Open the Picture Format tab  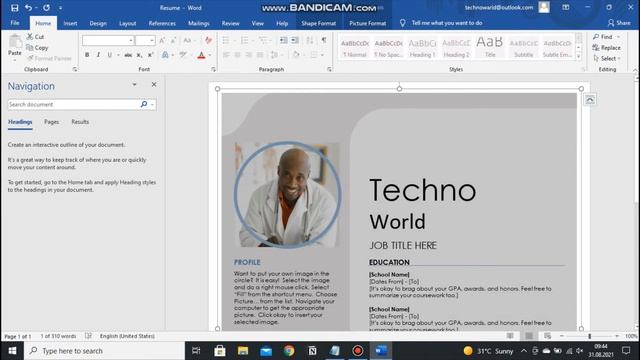367,23
